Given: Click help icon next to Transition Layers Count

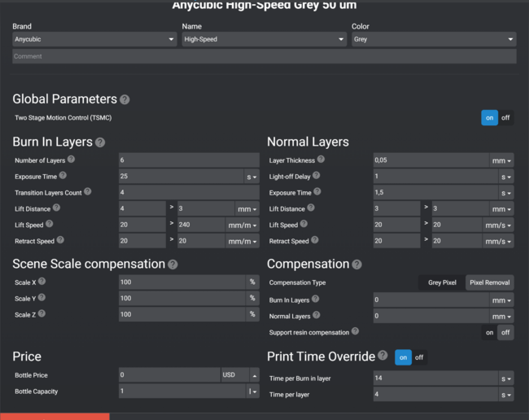Looking at the screenshot, I should pos(88,192).
